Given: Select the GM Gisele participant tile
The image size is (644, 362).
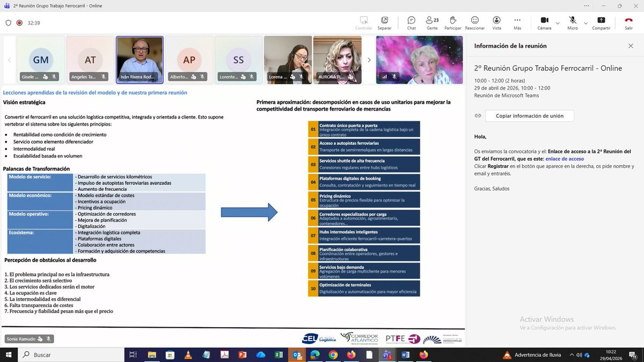Looking at the screenshot, I should [x=41, y=60].
